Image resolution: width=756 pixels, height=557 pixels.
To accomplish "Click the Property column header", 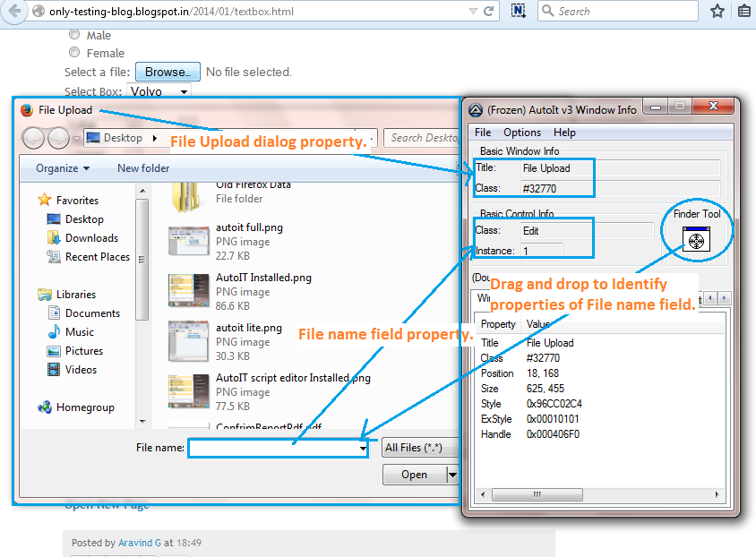I will (498, 324).
